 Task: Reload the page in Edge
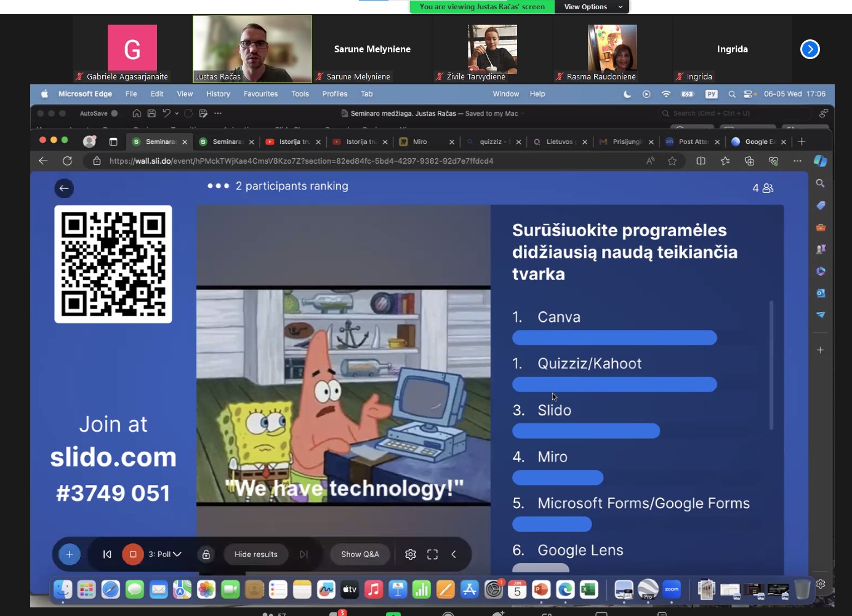tap(67, 161)
